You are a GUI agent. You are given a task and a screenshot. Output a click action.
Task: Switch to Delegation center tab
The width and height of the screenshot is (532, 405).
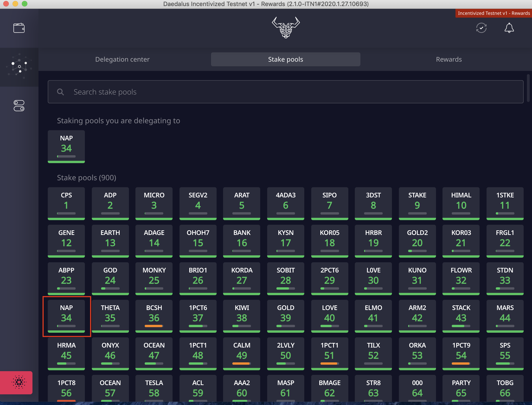click(122, 59)
